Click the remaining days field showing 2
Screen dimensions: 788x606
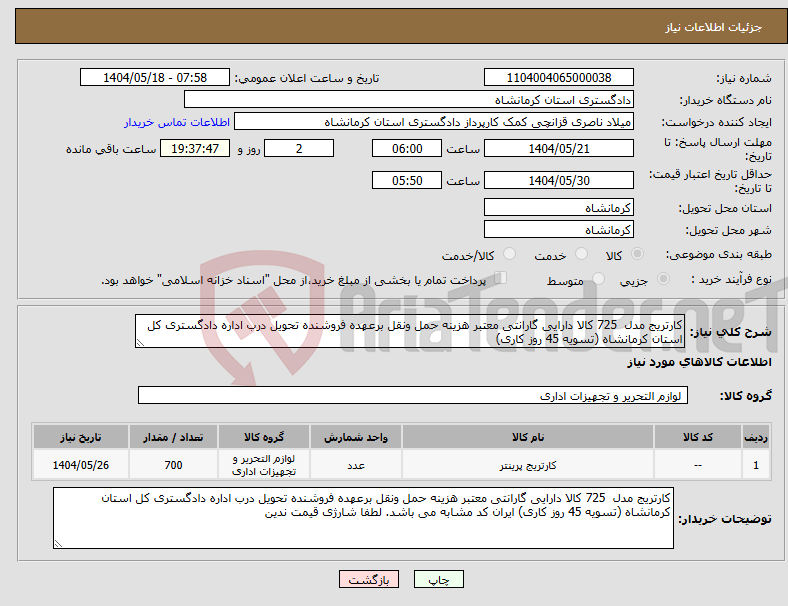[299, 149]
